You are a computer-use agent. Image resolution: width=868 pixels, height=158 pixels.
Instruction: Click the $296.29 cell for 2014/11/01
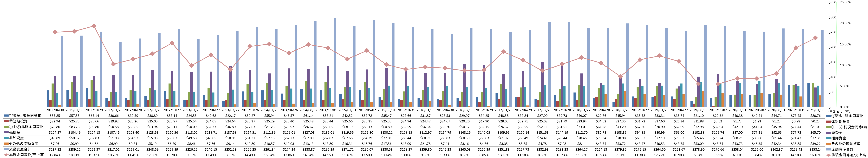coord(328,150)
